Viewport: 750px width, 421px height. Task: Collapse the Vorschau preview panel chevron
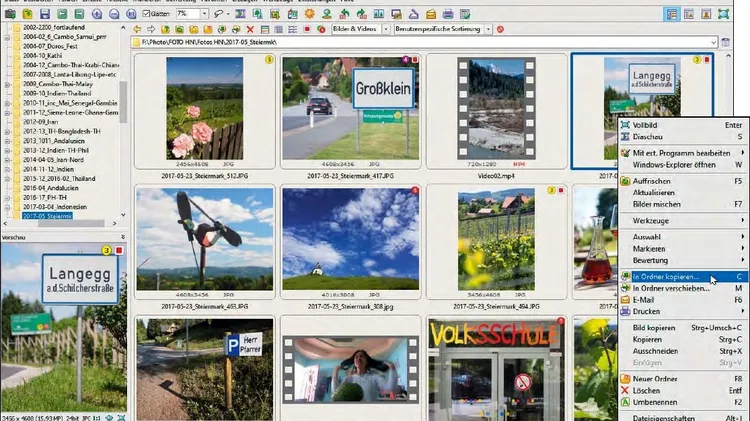coord(122,237)
